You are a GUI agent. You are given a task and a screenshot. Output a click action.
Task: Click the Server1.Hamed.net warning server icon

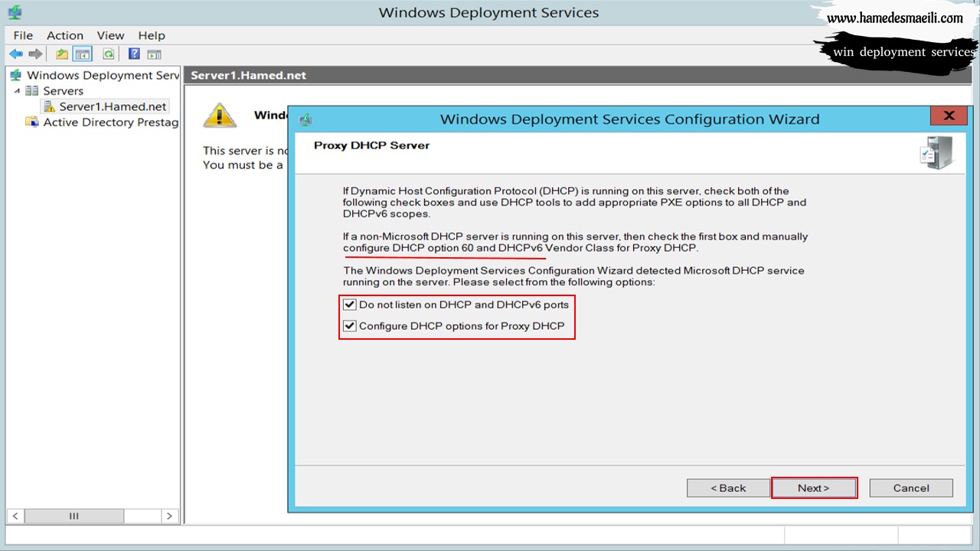(49, 106)
